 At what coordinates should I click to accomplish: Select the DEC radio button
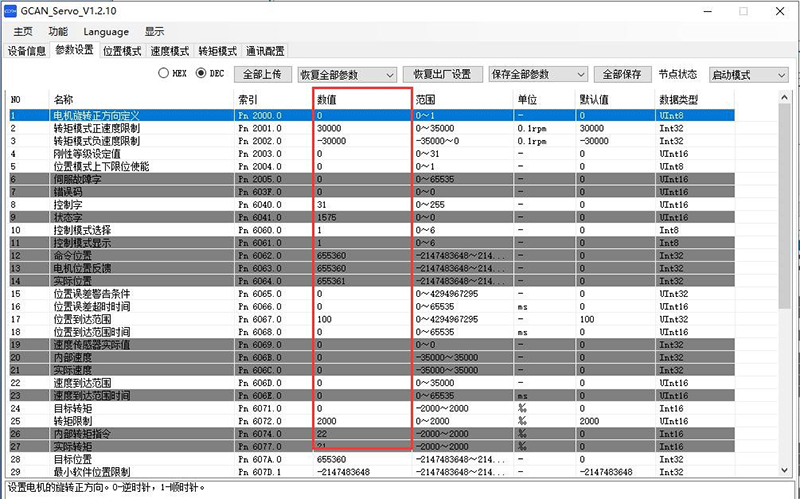point(201,74)
